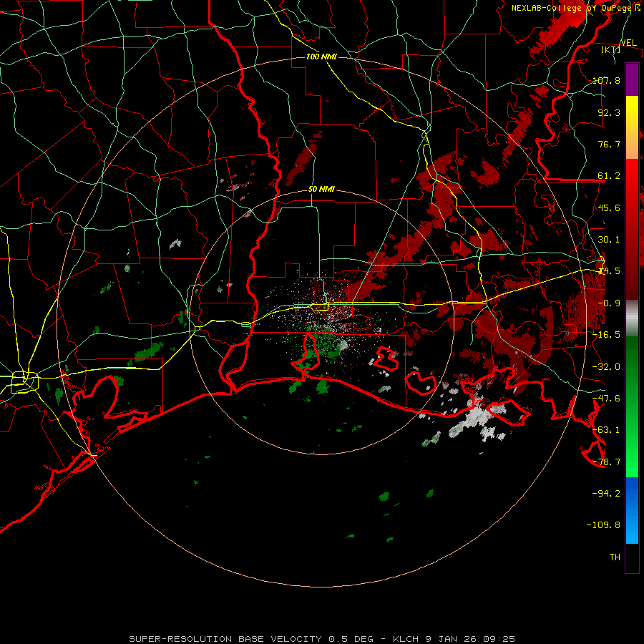Select the VEL legend title

pyautogui.click(x=628, y=43)
